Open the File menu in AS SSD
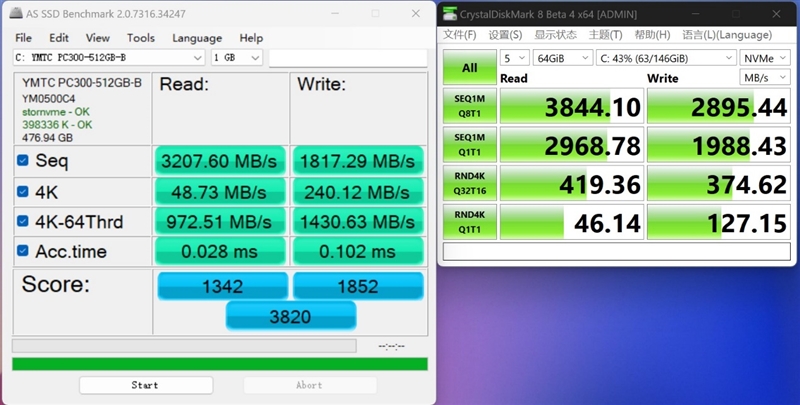 (x=23, y=38)
